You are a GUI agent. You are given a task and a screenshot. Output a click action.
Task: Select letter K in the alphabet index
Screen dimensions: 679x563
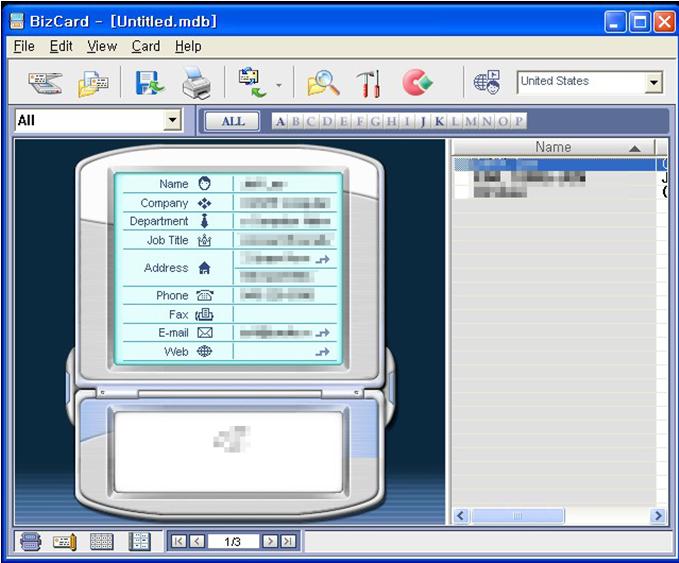[439, 121]
